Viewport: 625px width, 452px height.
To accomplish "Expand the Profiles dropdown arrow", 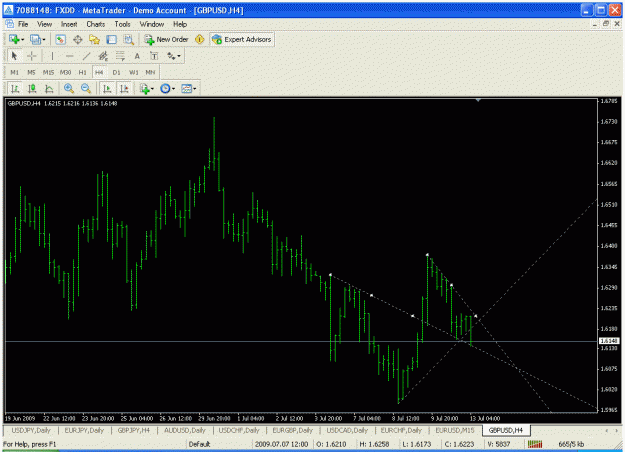I will point(43,40).
